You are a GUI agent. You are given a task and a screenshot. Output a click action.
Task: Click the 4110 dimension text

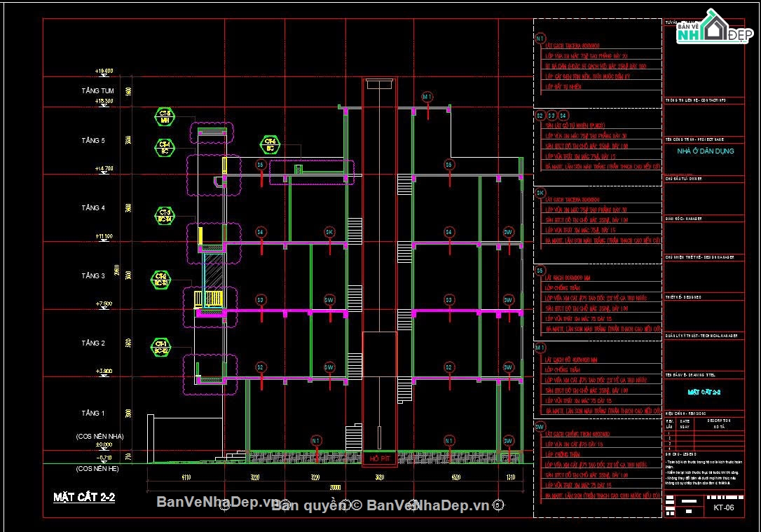click(x=186, y=477)
